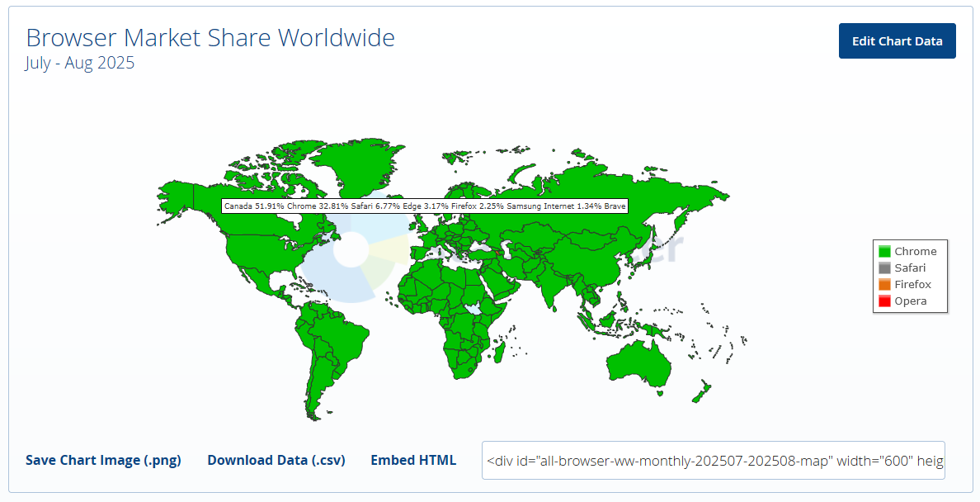
Task: Click the Edit Chart Data button
Action: coord(897,40)
